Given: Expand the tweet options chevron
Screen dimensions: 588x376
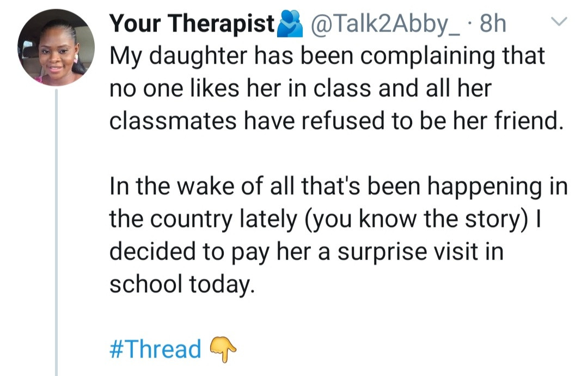Looking at the screenshot, I should point(560,21).
